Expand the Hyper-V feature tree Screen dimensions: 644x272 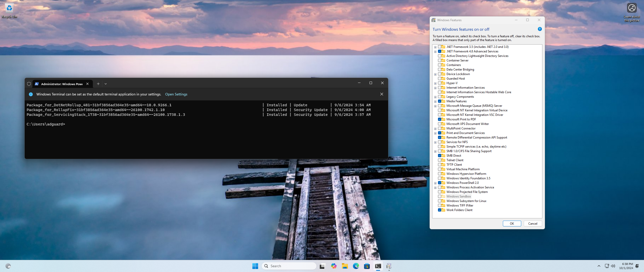(x=435, y=83)
